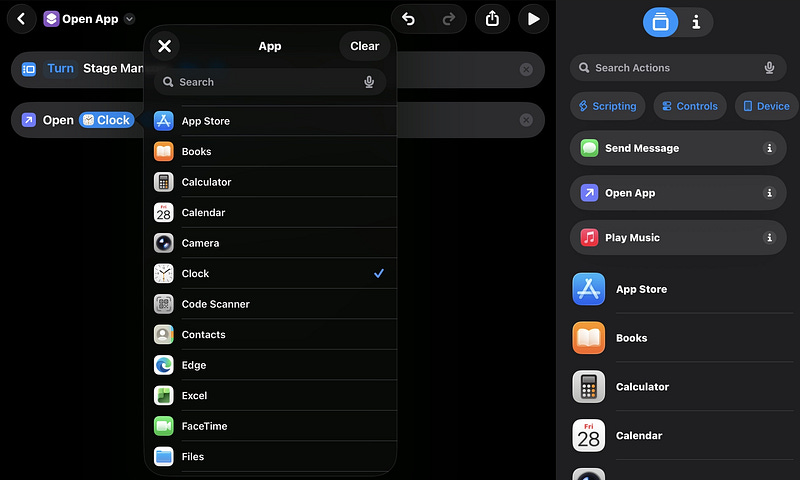Remove the Stage Manager action
The width and height of the screenshot is (800, 480).
[526, 69]
